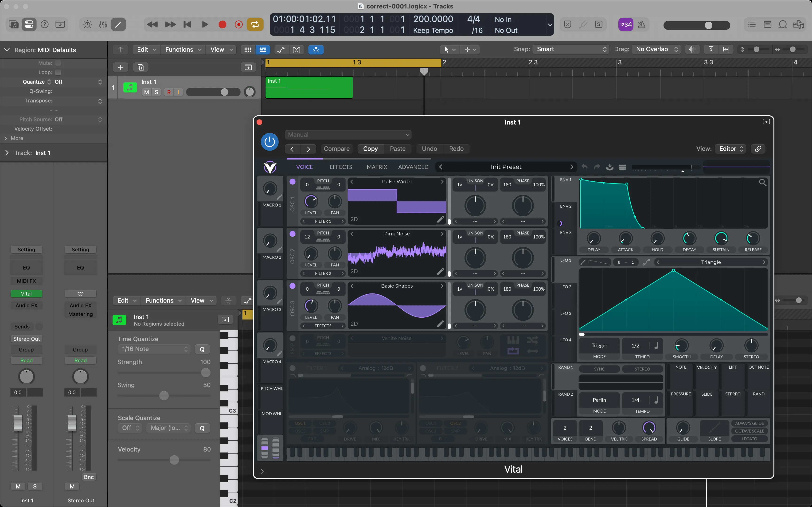Screen dimensions: 812x507
Task: Click the Compare button in plugin header
Action: click(337, 149)
